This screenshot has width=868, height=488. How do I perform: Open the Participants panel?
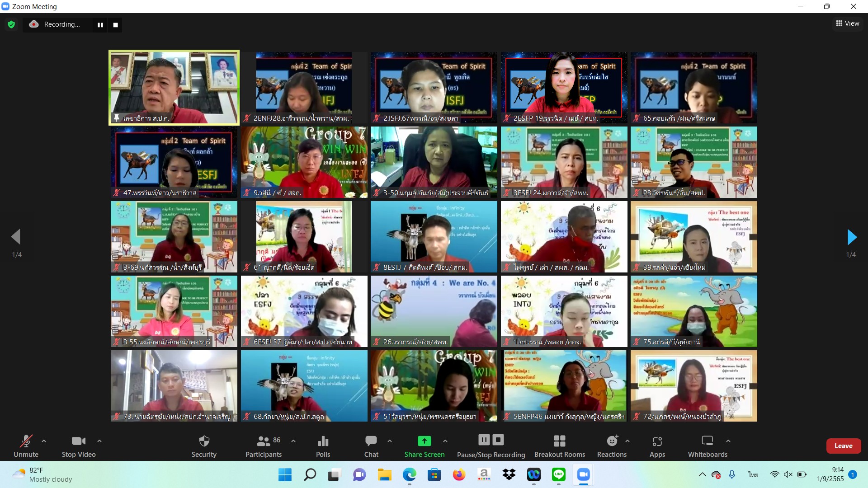tap(264, 446)
